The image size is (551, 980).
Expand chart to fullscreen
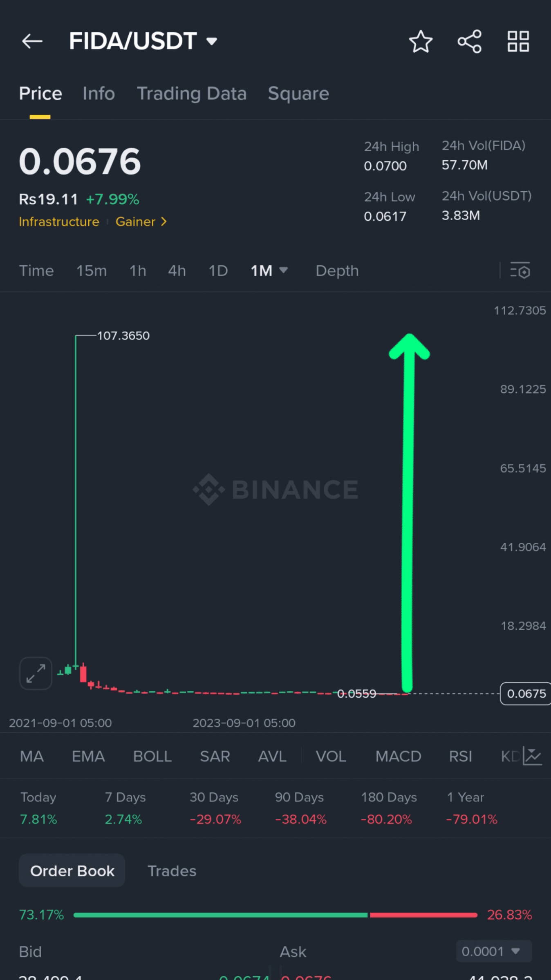(x=36, y=673)
